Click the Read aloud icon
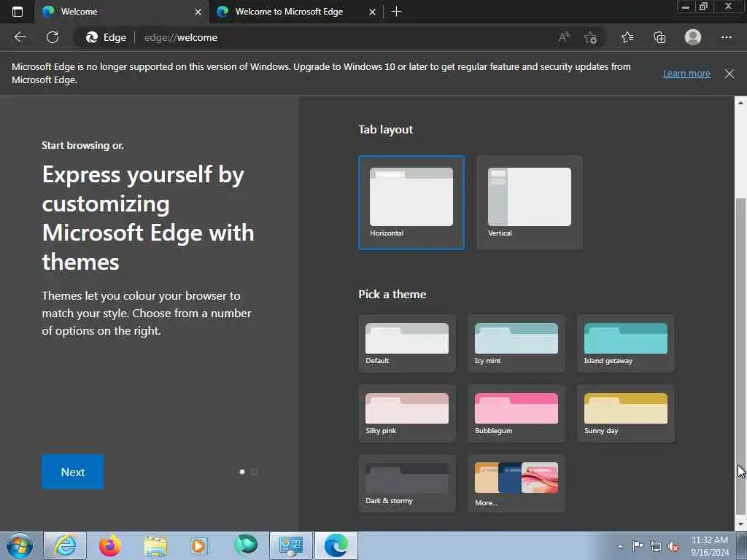The width and height of the screenshot is (747, 560). click(x=564, y=37)
